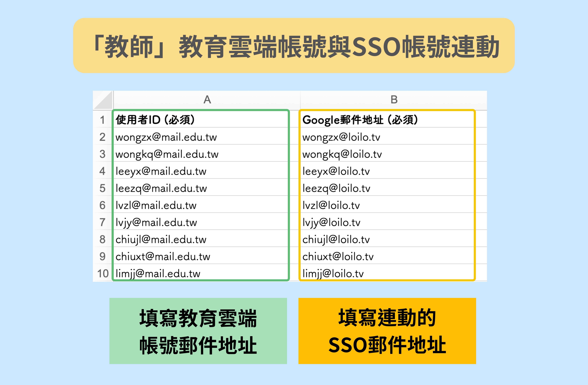Select cell chiuxt@loilo.tv

(x=338, y=256)
